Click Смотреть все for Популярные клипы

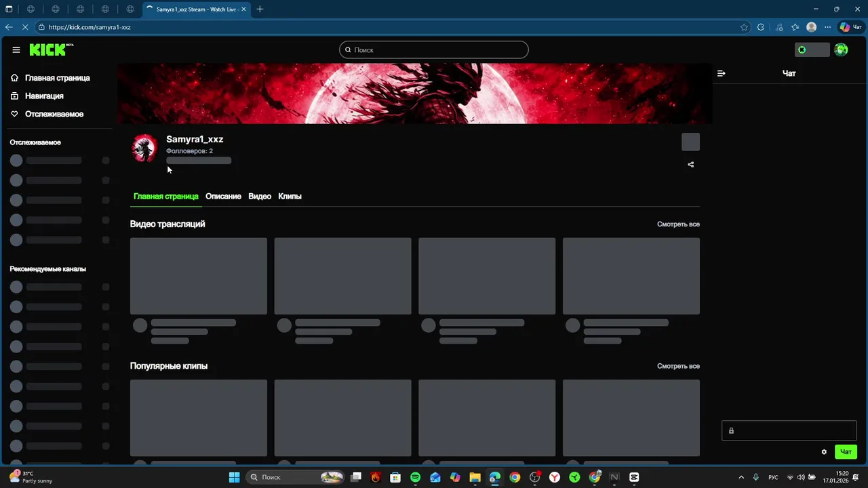[x=678, y=366]
